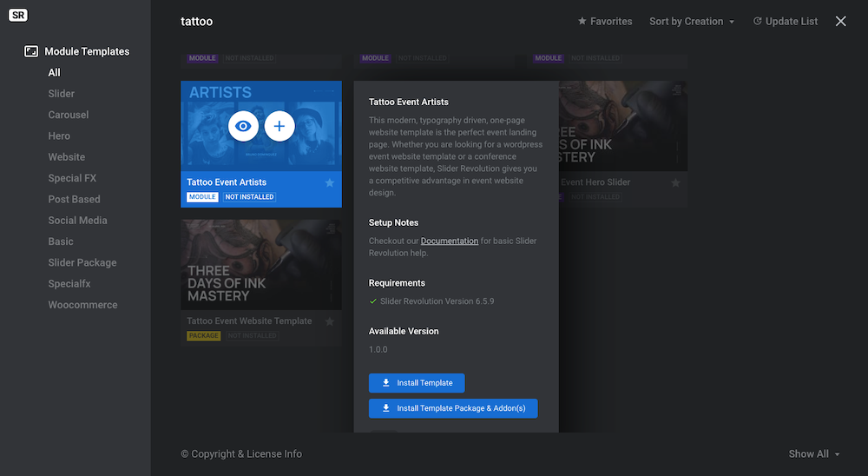The width and height of the screenshot is (868, 476).
Task: Open Tattoo Event Website Template thumbnail
Action: (x=260, y=264)
